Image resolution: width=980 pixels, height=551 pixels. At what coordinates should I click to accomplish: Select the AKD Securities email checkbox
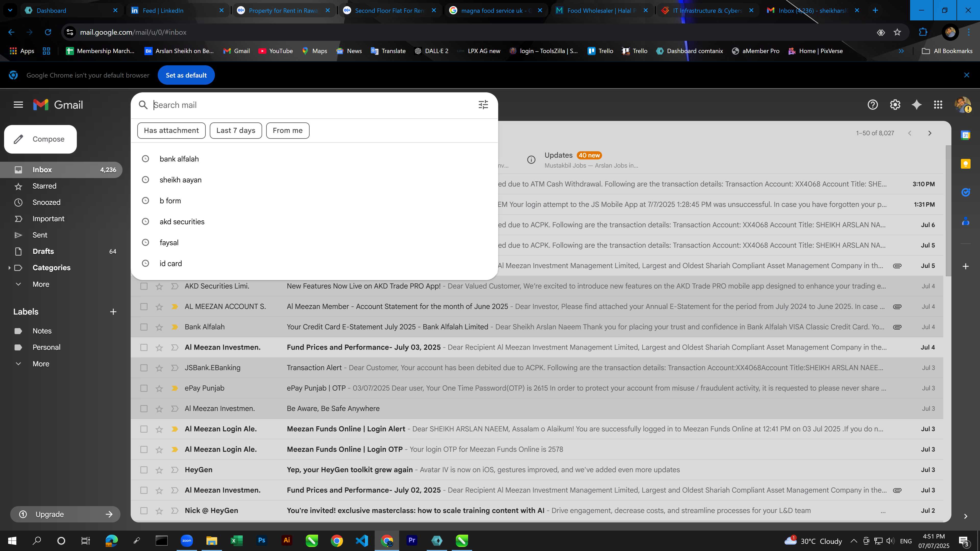[144, 286]
